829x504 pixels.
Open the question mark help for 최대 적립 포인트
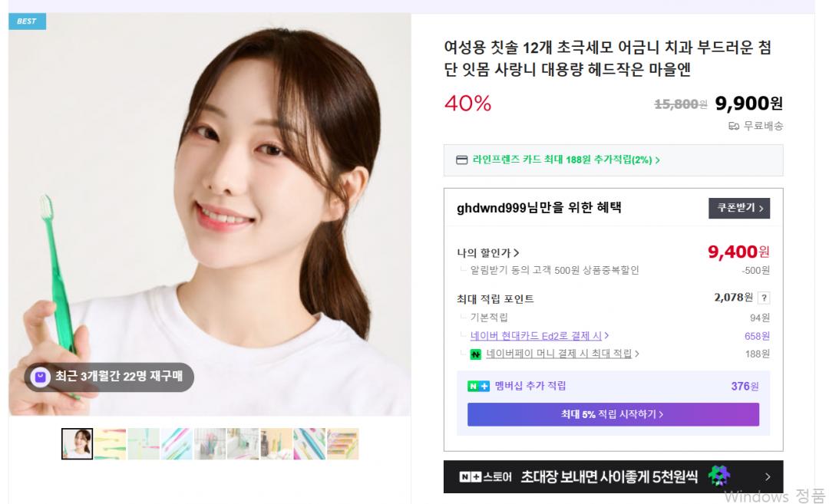pos(764,298)
